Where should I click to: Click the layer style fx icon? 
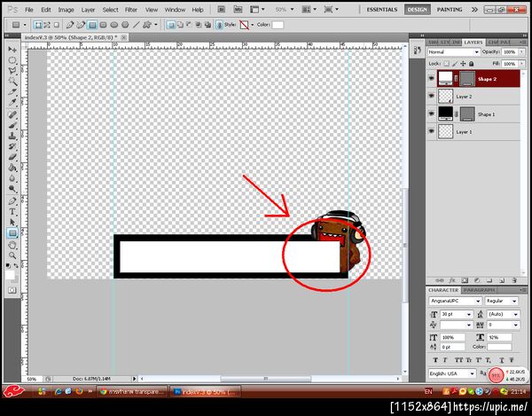(452, 280)
